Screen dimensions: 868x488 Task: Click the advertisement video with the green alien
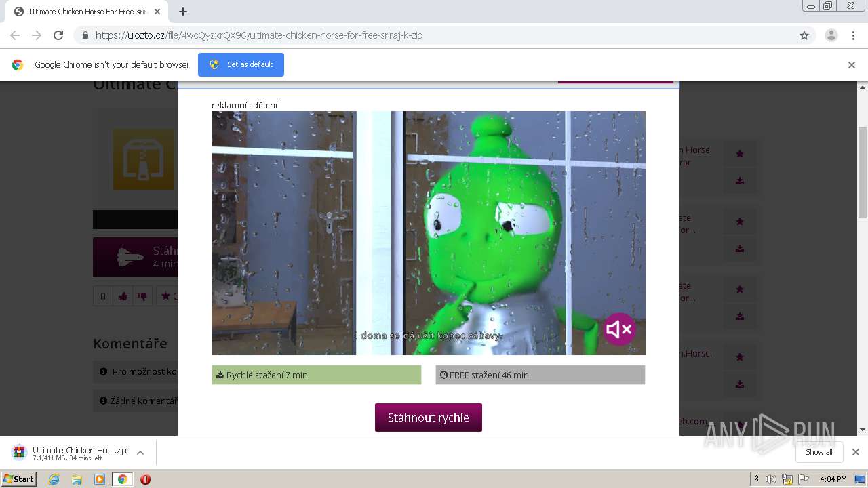(x=429, y=233)
